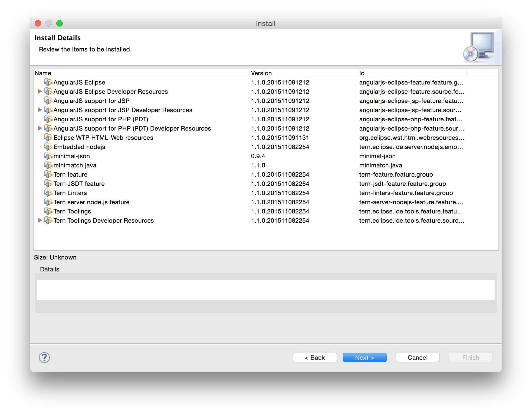Expand AngularJS Eclipse Developer Resources

coord(40,91)
